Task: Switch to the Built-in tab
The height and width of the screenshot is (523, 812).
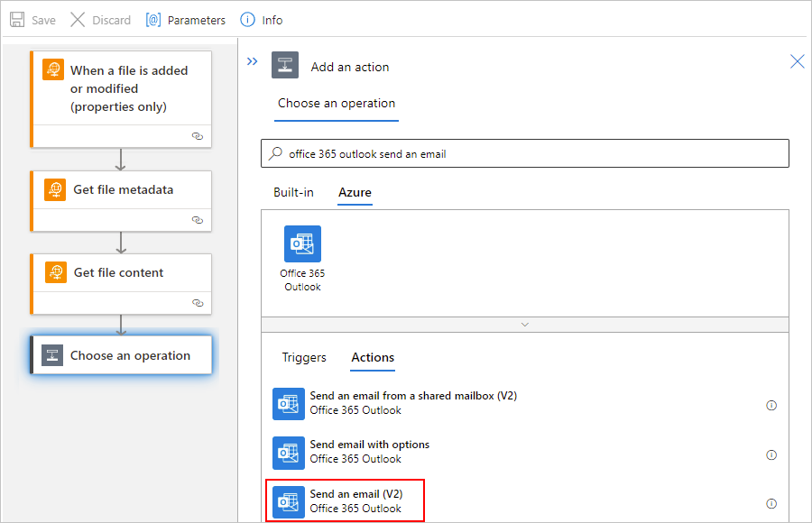Action: [x=293, y=192]
